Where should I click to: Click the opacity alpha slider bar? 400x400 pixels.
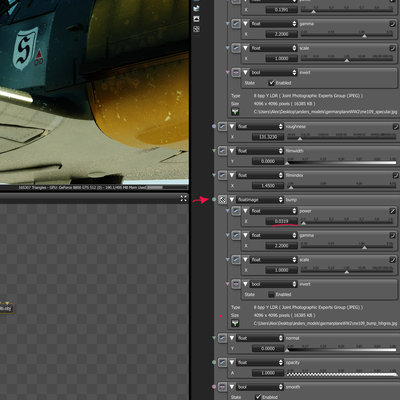point(342,374)
